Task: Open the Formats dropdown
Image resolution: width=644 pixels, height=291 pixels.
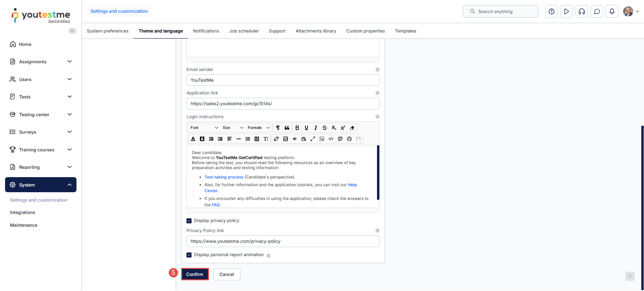Action: click(259, 128)
